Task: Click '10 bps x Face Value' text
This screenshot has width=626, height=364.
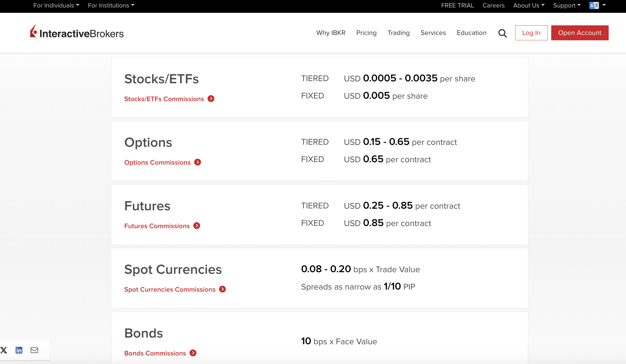Action: tap(339, 341)
